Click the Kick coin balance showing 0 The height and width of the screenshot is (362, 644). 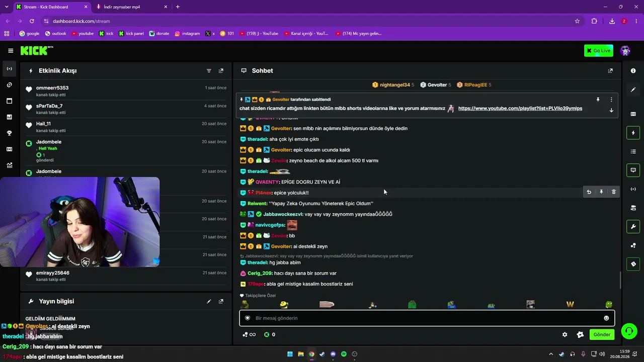[x=270, y=334]
